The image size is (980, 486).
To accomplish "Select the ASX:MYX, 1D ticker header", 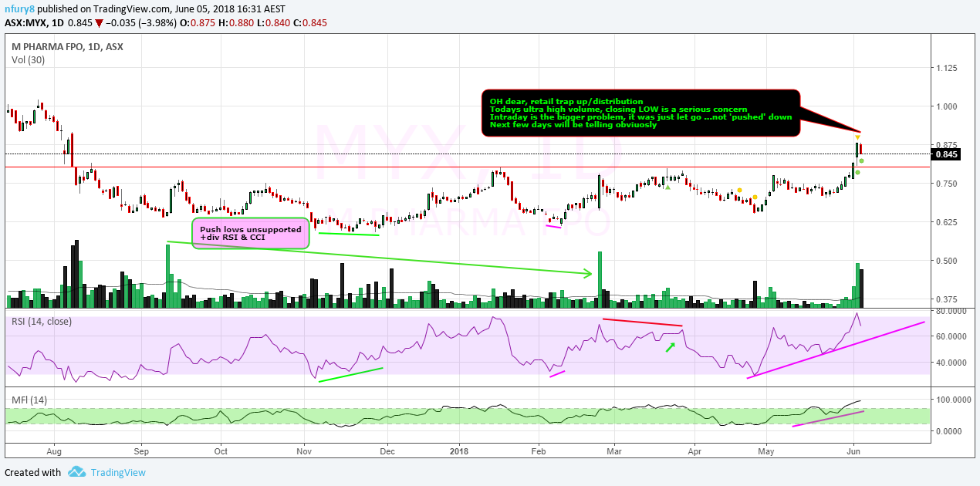I will click(x=35, y=22).
